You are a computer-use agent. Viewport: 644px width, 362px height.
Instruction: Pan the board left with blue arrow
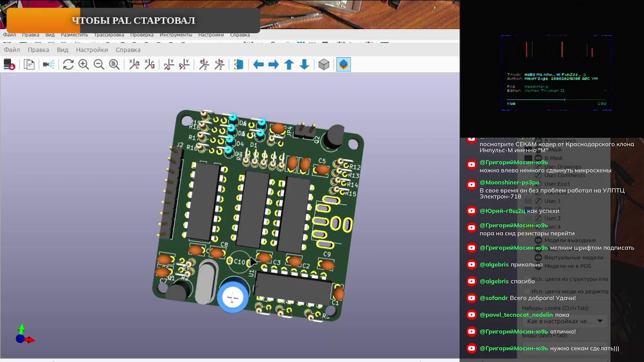click(258, 64)
